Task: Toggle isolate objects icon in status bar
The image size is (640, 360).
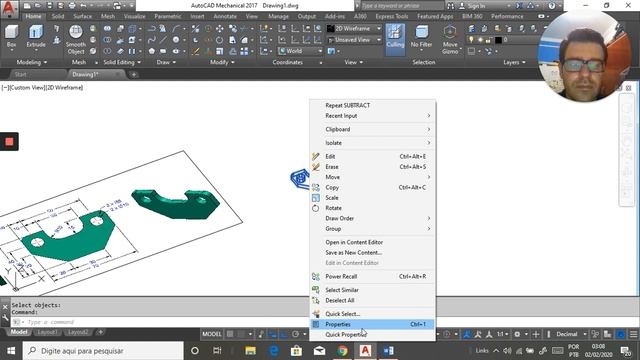Action: click(607, 334)
